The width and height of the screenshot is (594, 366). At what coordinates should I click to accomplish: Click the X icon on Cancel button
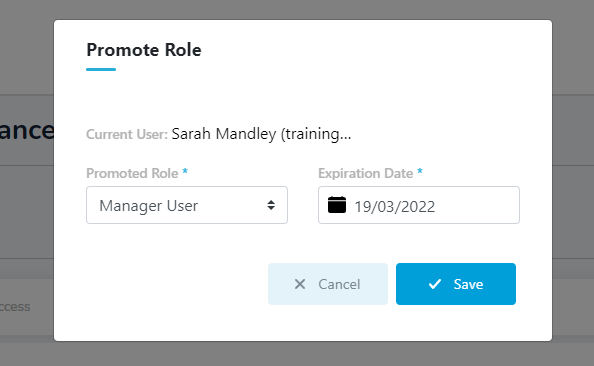pos(300,284)
